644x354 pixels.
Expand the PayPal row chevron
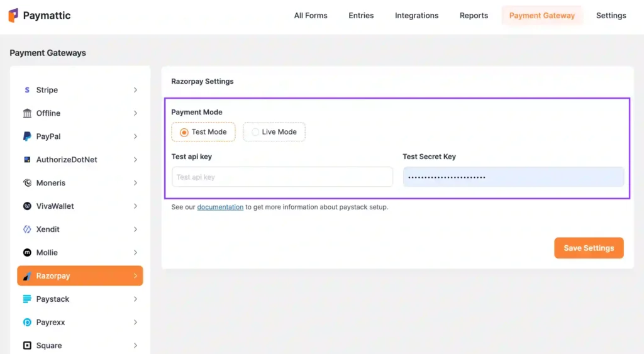(135, 136)
